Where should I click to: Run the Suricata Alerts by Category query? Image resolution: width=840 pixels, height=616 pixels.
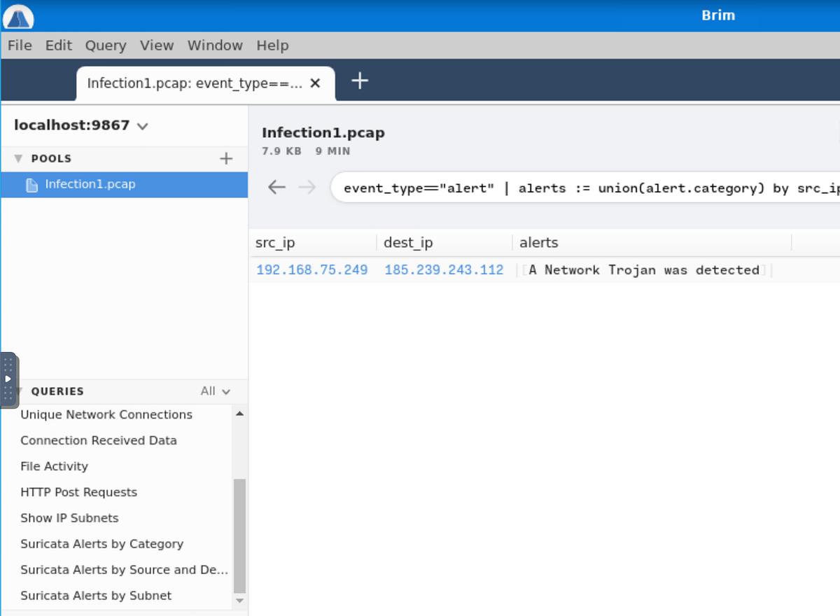pyautogui.click(x=102, y=544)
